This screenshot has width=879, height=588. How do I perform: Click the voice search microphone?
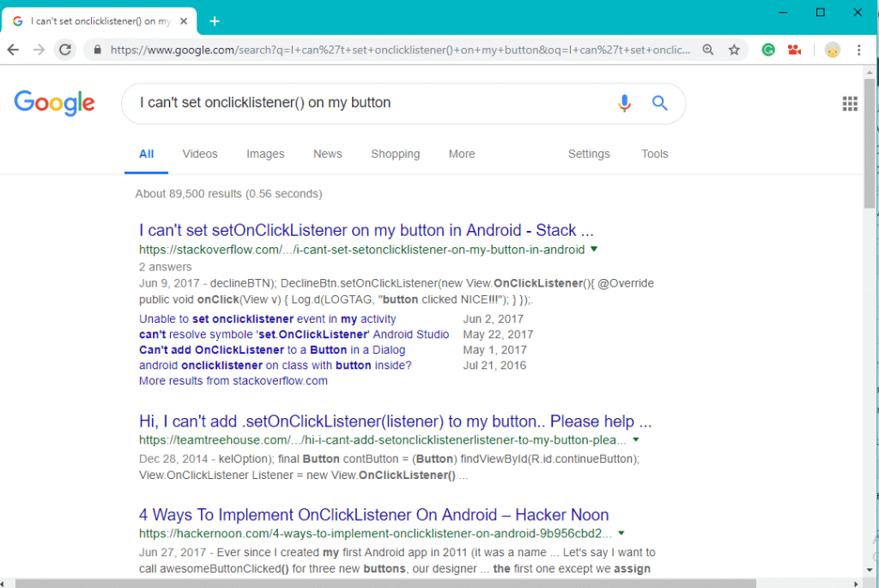click(x=624, y=103)
